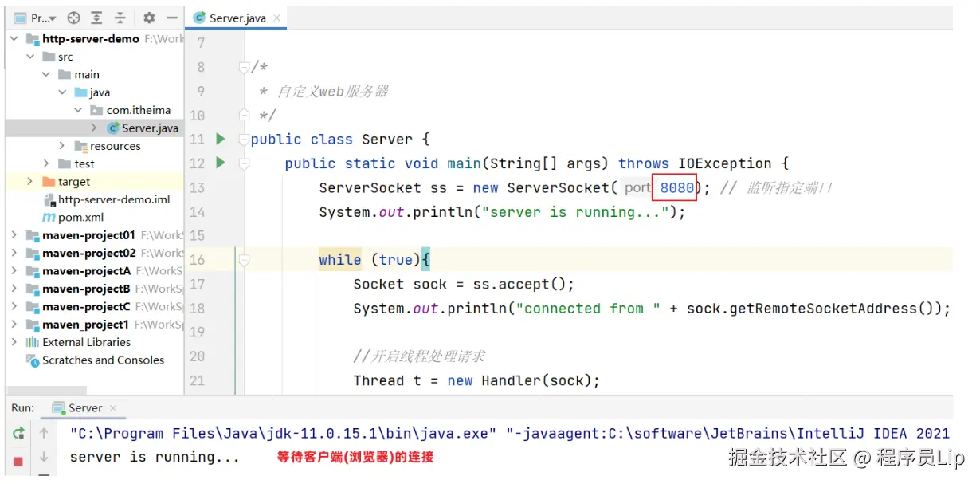Click the Expand All icon in Project toolbar
980x484 pixels.
click(x=96, y=18)
